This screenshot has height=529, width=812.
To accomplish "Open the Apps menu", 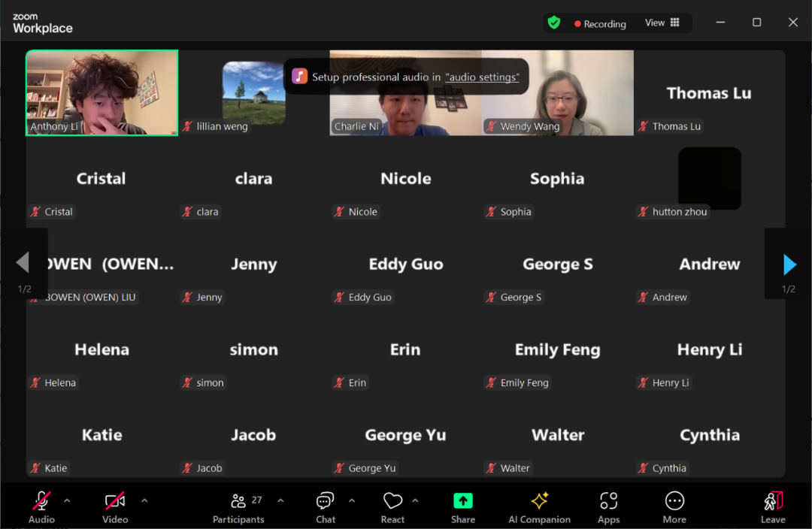I will [608, 507].
